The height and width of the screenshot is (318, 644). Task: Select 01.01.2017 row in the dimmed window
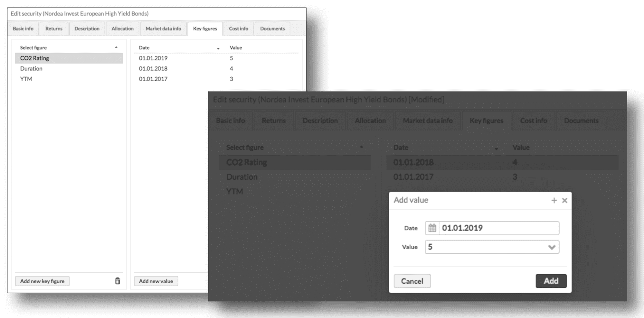[502, 177]
